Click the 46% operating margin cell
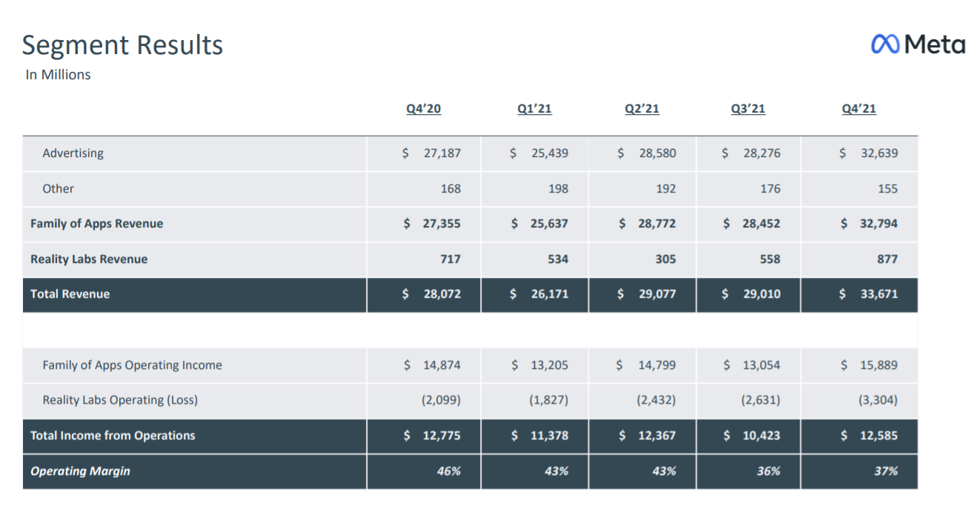The height and width of the screenshot is (520, 980). (448, 471)
